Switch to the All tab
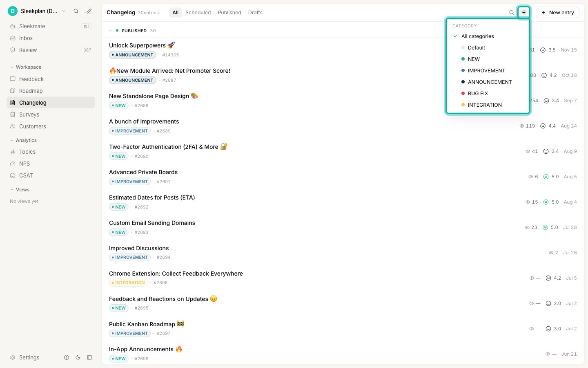 (x=176, y=13)
